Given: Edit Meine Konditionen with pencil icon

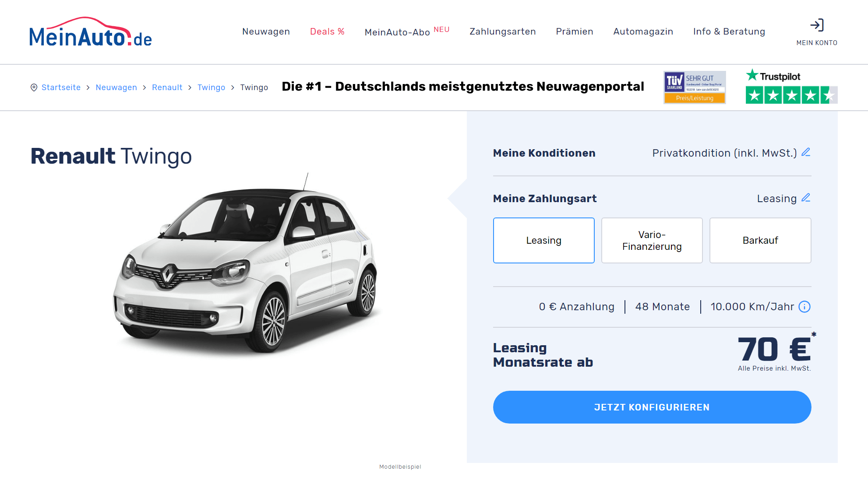Looking at the screenshot, I should point(806,152).
